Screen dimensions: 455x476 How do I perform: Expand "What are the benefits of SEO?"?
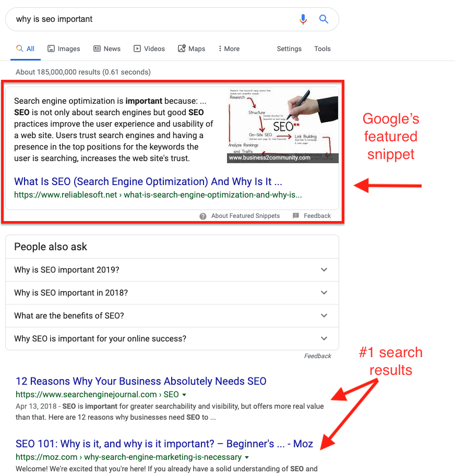172,316
